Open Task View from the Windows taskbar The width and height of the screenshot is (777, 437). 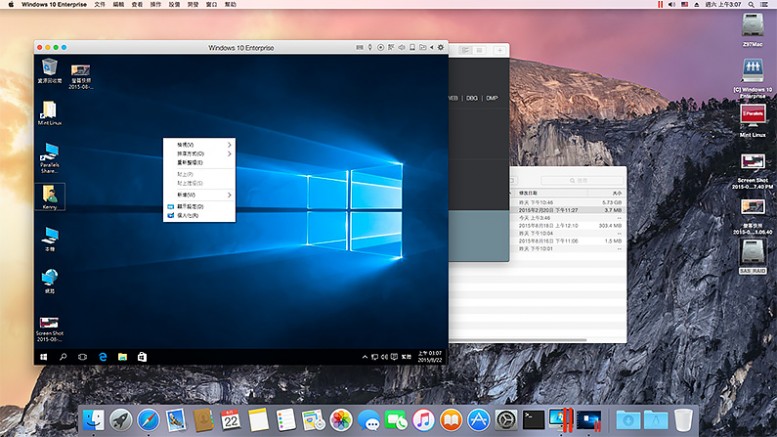[x=82, y=357]
